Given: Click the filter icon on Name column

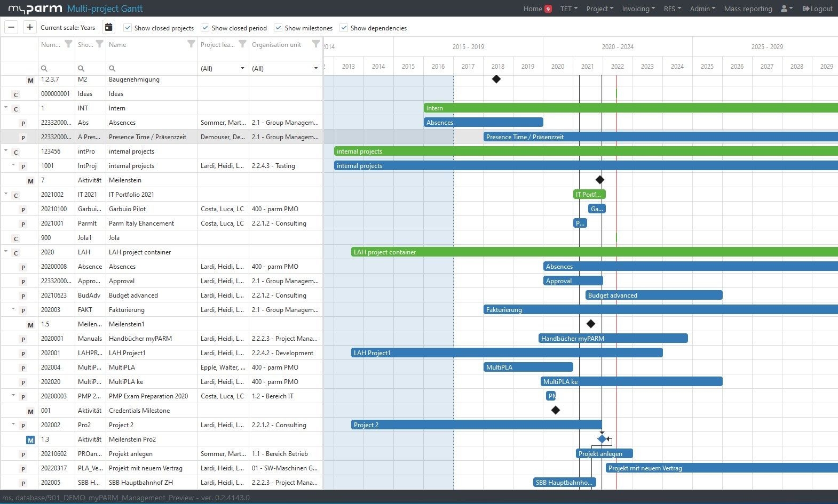Looking at the screenshot, I should click(x=191, y=44).
